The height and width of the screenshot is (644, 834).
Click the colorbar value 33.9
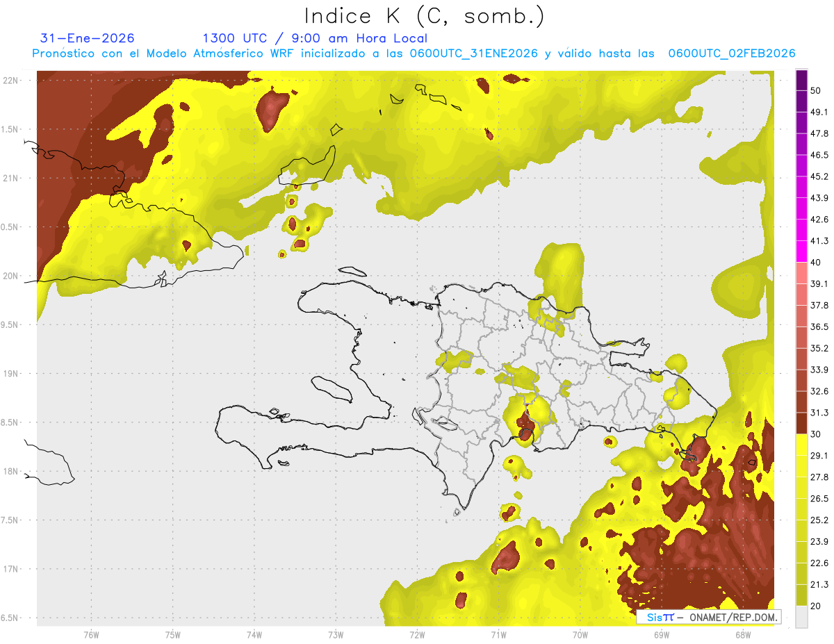click(x=819, y=370)
